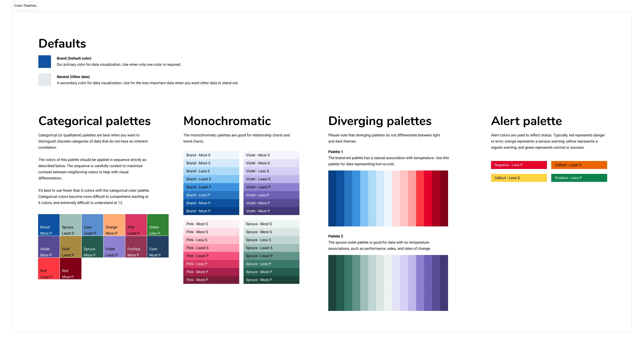Select the Violet - Least P swatch

(271, 187)
